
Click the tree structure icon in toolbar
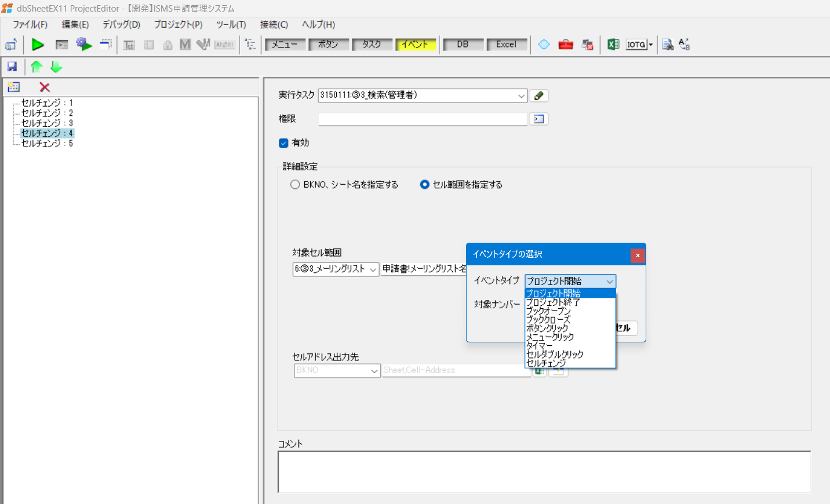click(250, 45)
